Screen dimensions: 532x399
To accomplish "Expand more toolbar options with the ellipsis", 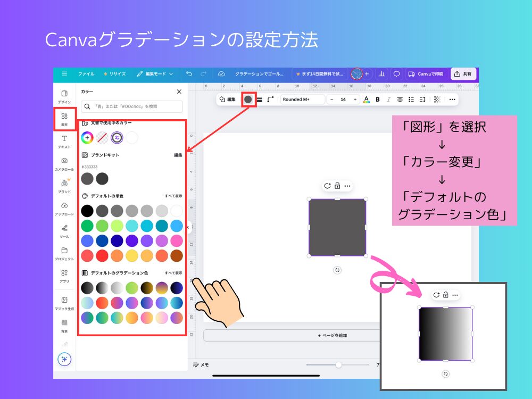I will (452, 99).
